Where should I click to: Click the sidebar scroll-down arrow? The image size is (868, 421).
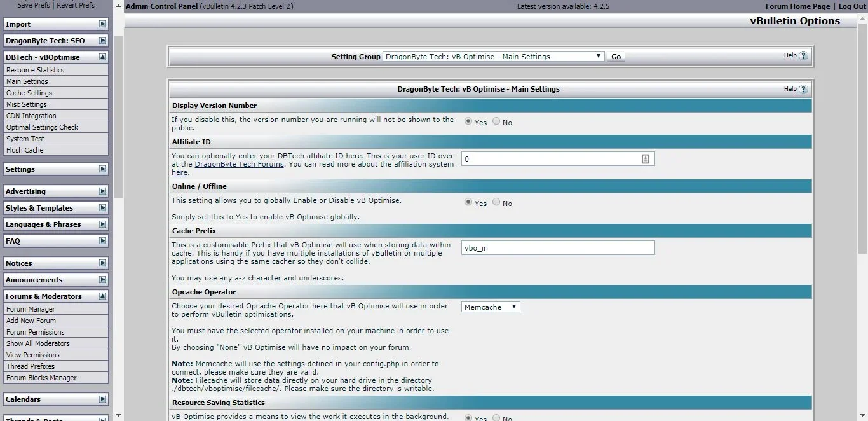[118, 415]
